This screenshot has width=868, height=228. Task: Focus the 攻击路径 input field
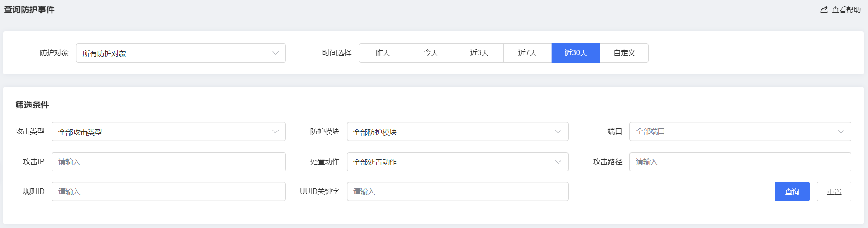coord(740,162)
